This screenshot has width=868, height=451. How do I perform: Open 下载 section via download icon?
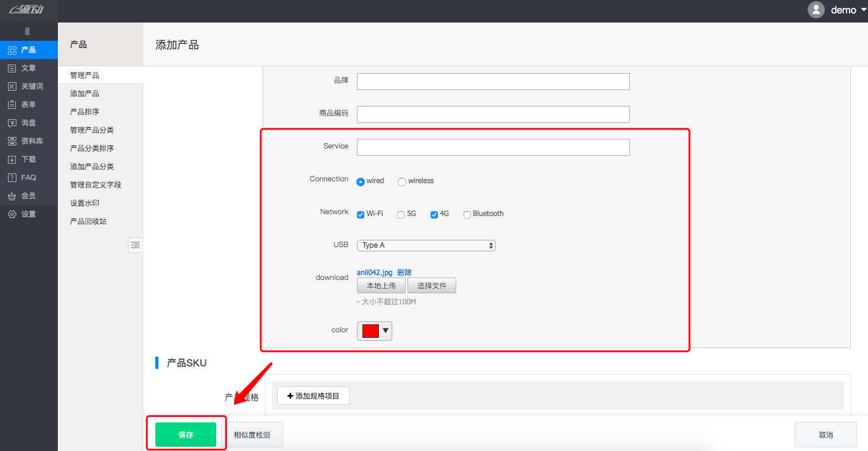pyautogui.click(x=12, y=159)
